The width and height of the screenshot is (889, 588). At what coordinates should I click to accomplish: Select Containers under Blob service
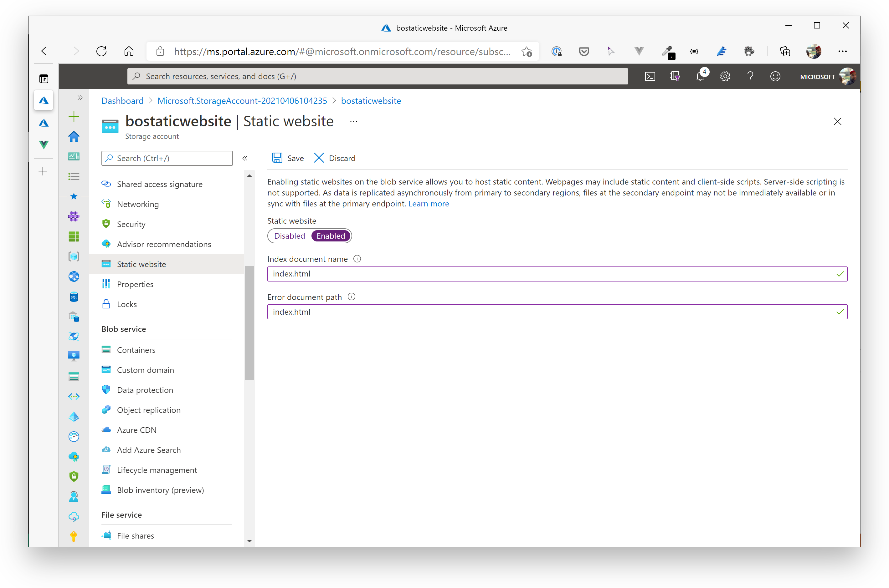point(136,349)
